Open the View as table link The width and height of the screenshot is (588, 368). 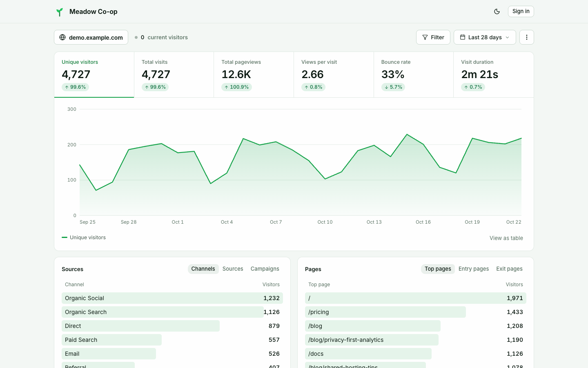[x=506, y=238]
